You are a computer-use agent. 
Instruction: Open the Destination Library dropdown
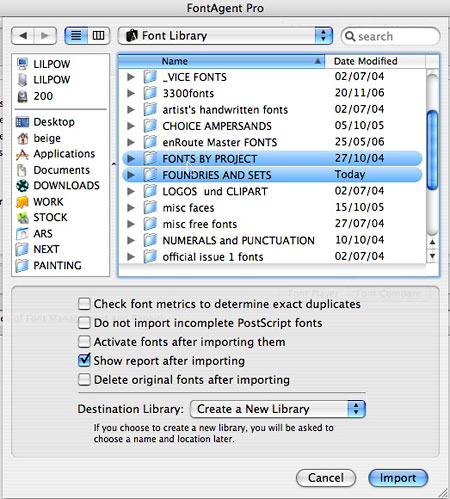pos(278,409)
